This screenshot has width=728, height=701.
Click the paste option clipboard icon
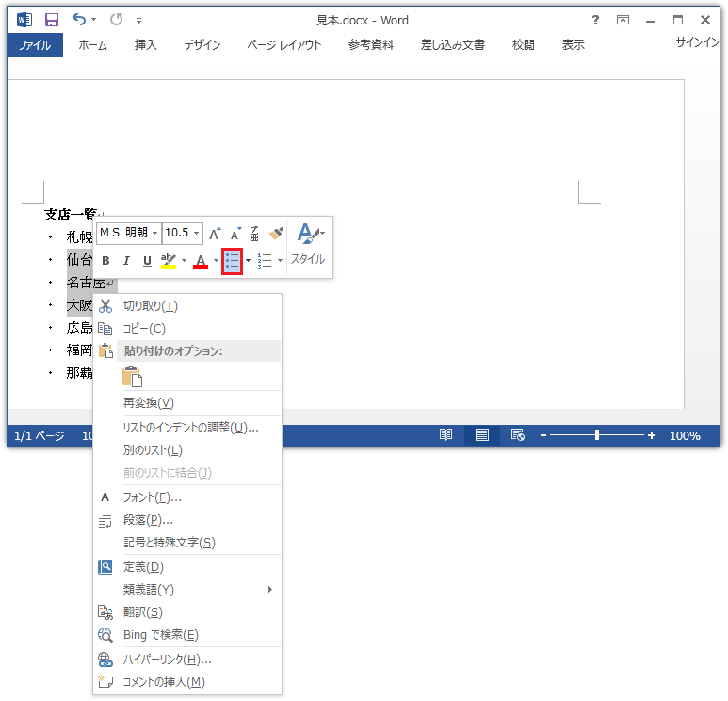tap(132, 376)
